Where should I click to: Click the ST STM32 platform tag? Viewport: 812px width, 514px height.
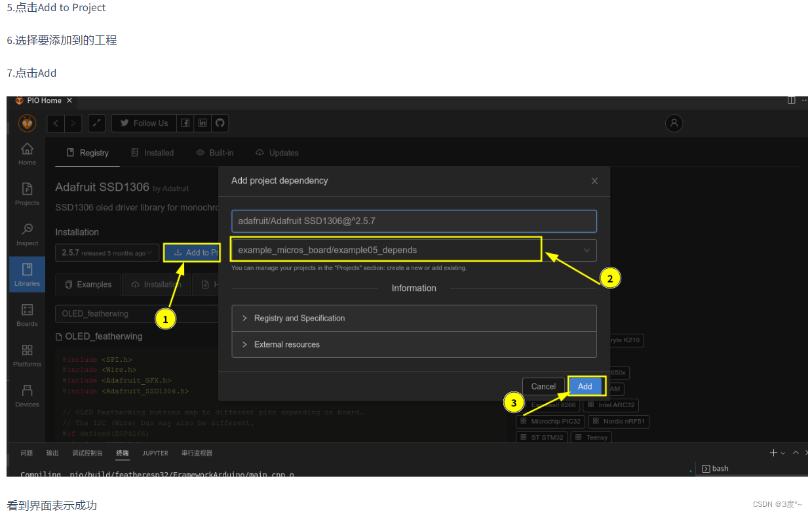click(542, 437)
